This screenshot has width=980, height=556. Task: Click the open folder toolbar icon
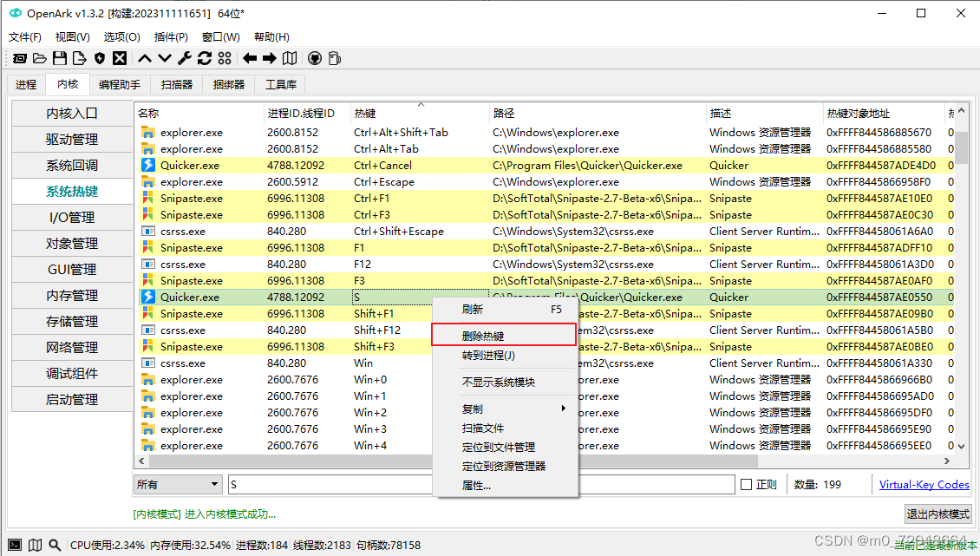pos(39,58)
